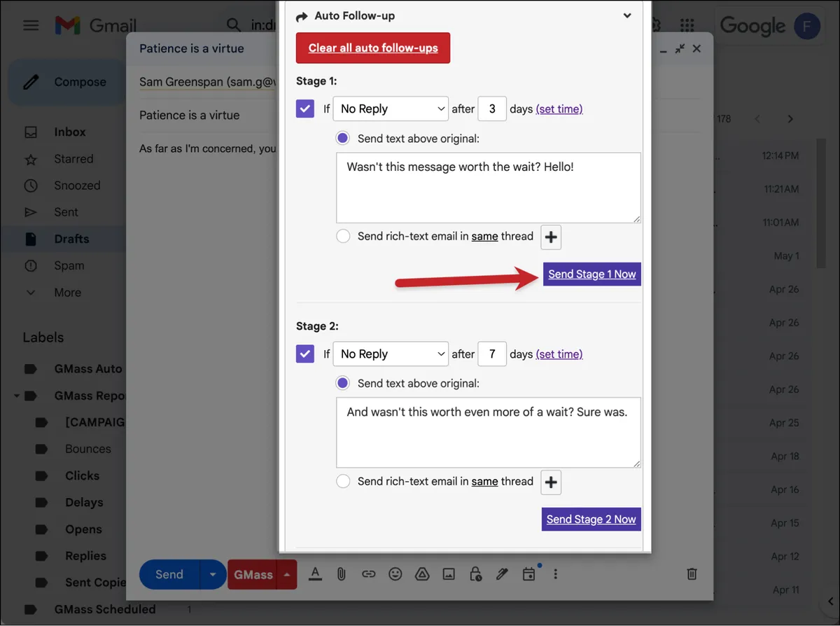Select Stage 1 Send text above original radio
The image size is (840, 626).
343,138
